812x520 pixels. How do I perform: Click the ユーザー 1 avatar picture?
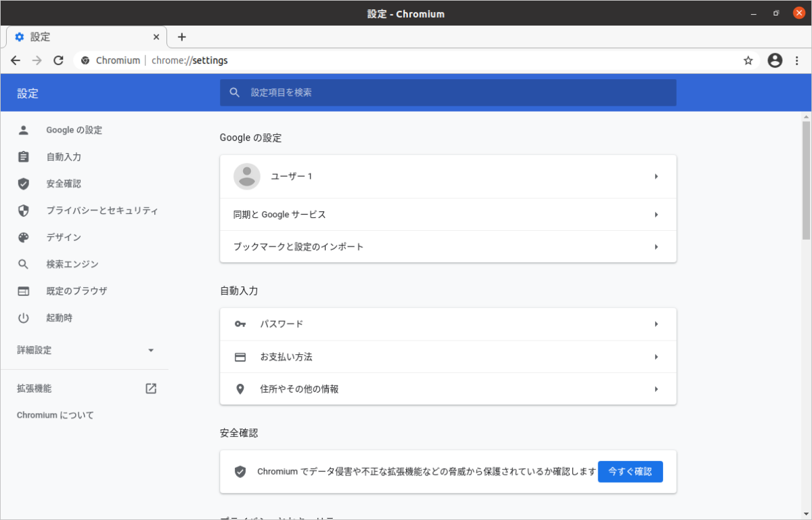point(247,177)
